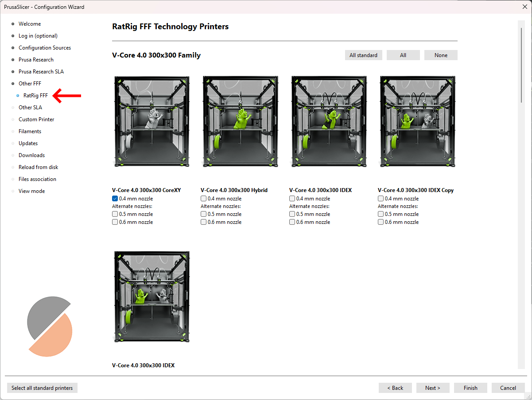Open Other FFF wizard page
Viewport: 532px width, 400px height.
[30, 84]
